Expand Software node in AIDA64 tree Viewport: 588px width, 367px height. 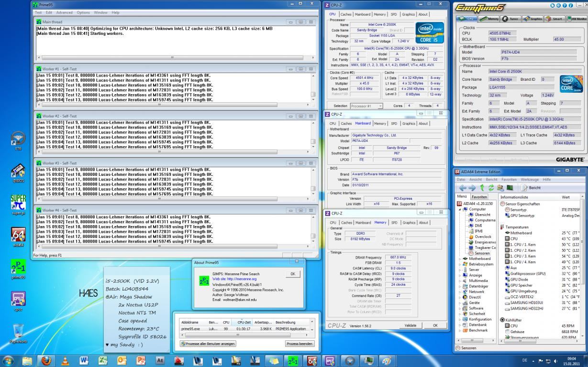pyautogui.click(x=459, y=308)
